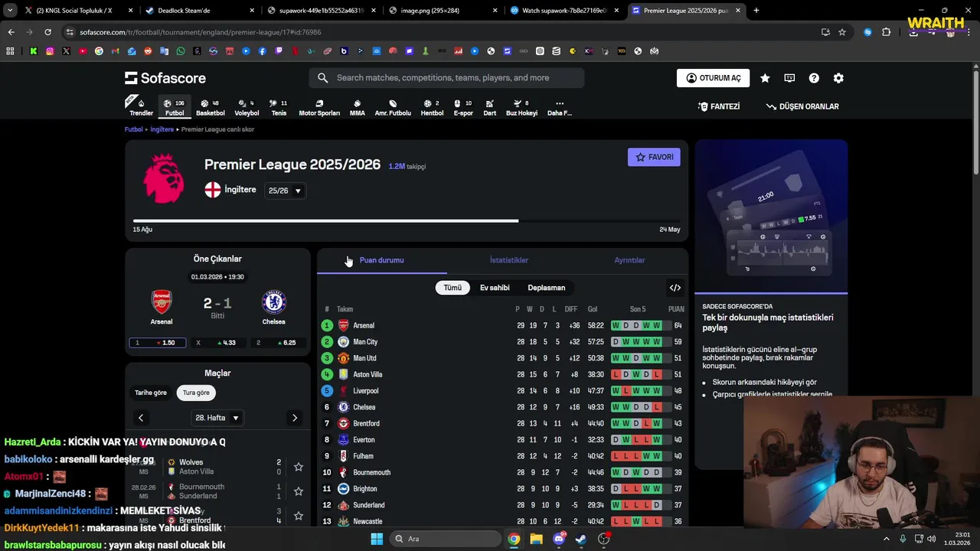Open the DÜŞEN ORANLAR link
The width and height of the screenshot is (980, 551).
(802, 106)
